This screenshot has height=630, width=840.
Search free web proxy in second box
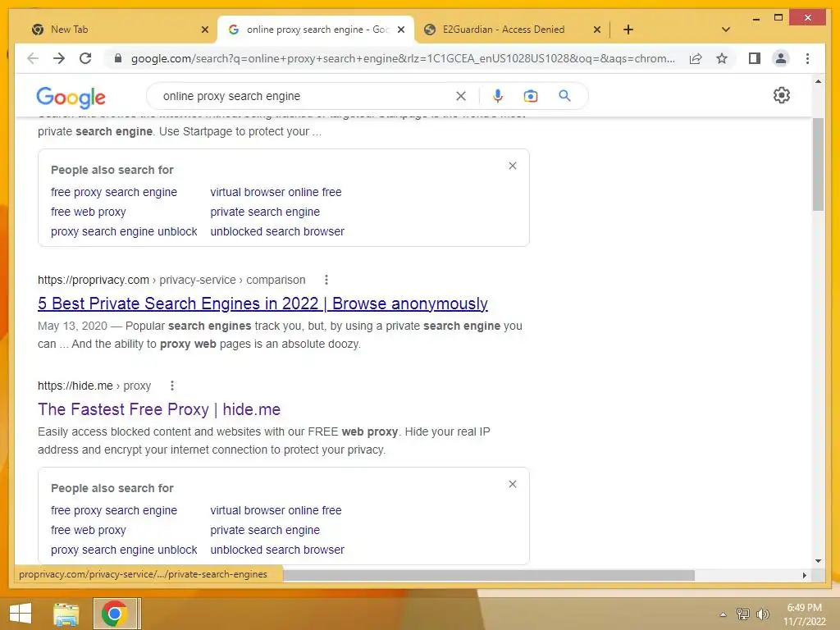tap(89, 530)
